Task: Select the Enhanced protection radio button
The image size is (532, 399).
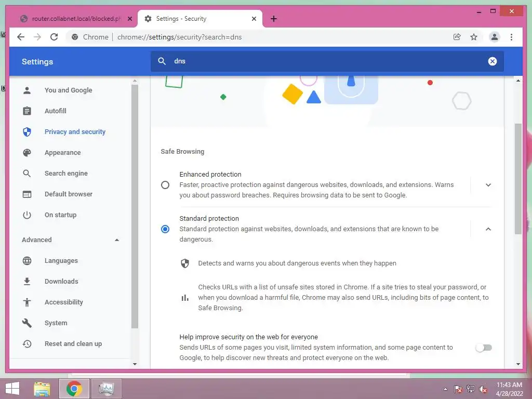Action: pos(165,185)
